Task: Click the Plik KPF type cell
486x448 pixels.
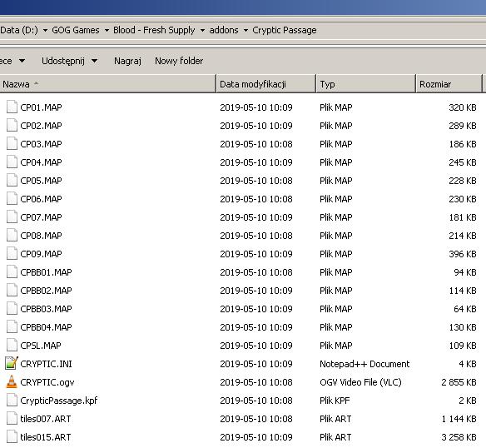Action: tap(335, 401)
